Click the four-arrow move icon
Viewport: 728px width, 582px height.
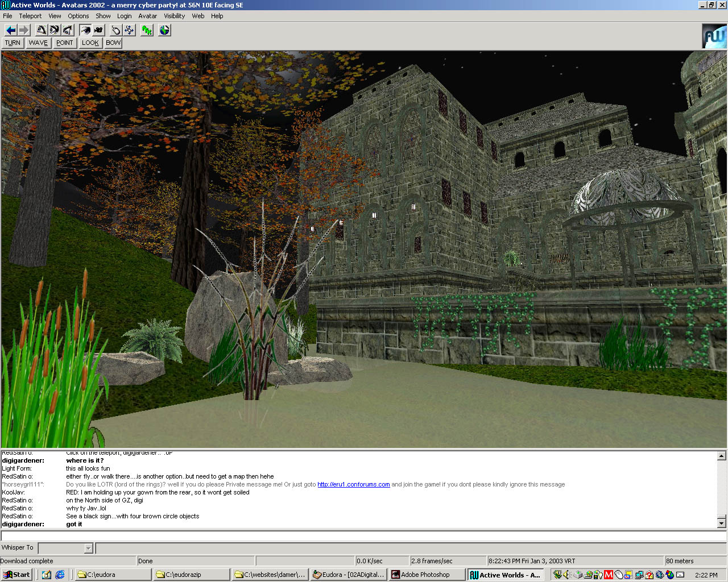click(130, 30)
